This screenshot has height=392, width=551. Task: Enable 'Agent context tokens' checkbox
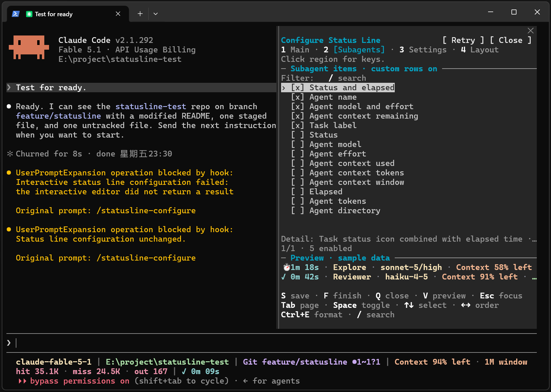coord(298,173)
